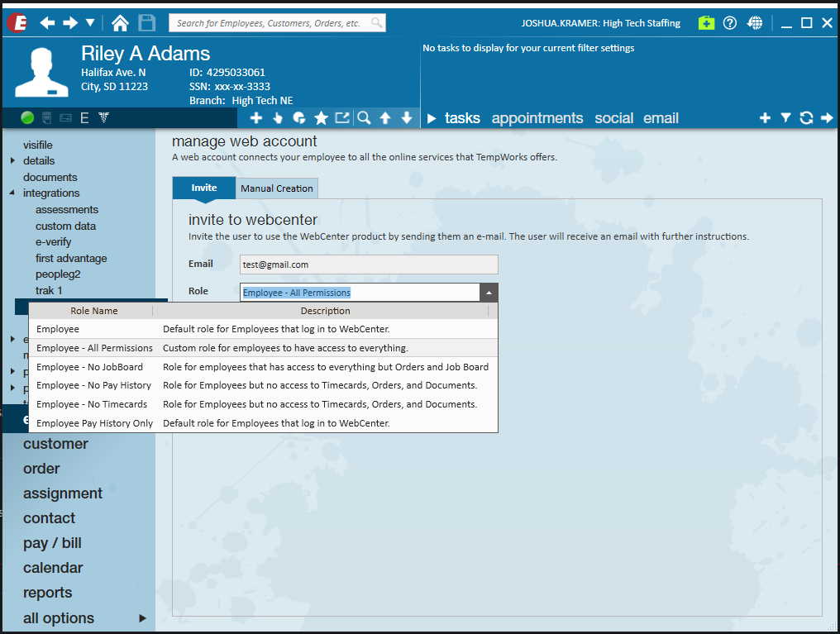
Task: Click the green medical kit icon
Action: pos(706,22)
